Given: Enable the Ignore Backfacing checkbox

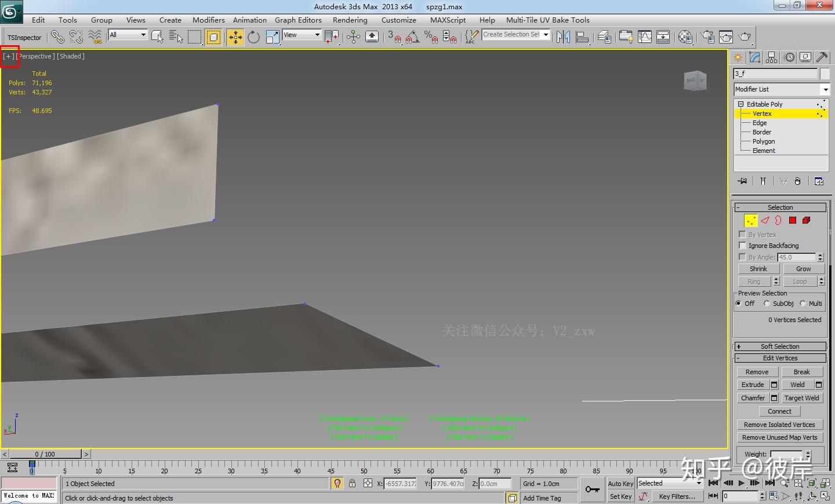Looking at the screenshot, I should 742,246.
